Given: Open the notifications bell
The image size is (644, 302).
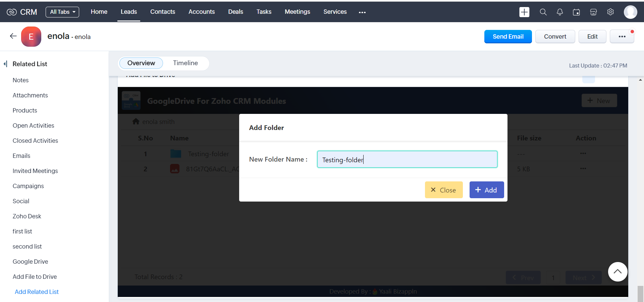Looking at the screenshot, I should (560, 12).
